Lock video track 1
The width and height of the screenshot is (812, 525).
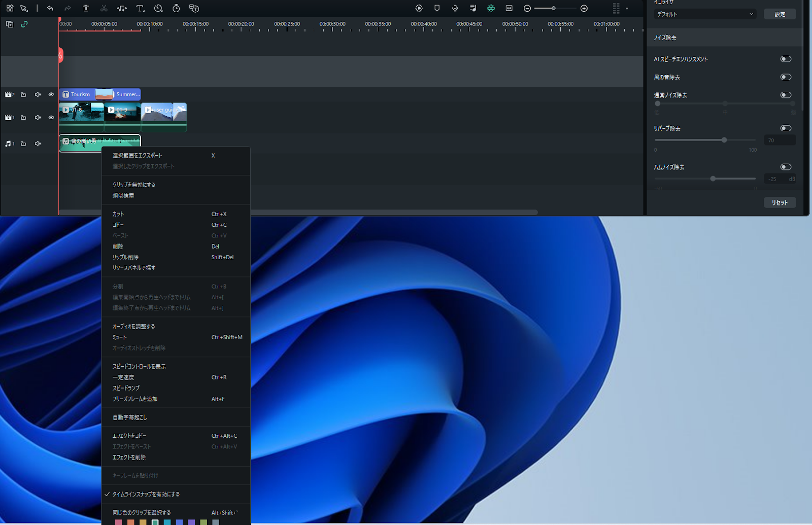pos(23,117)
